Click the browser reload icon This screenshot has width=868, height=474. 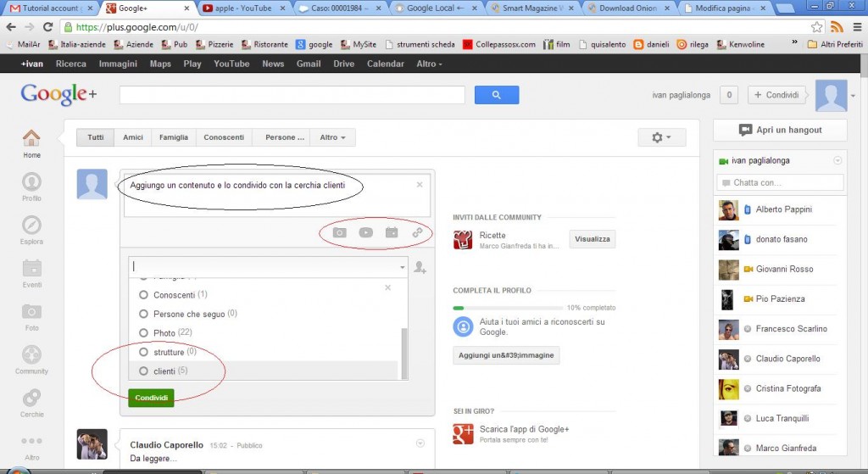[48, 26]
